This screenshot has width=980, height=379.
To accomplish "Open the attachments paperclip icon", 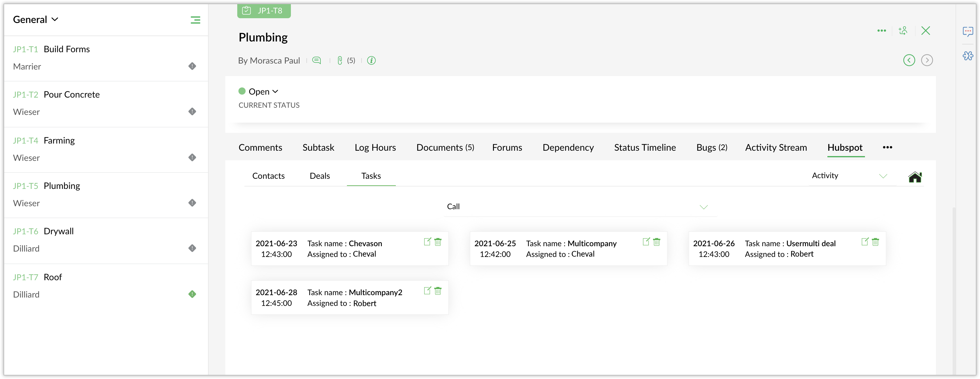I will 340,60.
